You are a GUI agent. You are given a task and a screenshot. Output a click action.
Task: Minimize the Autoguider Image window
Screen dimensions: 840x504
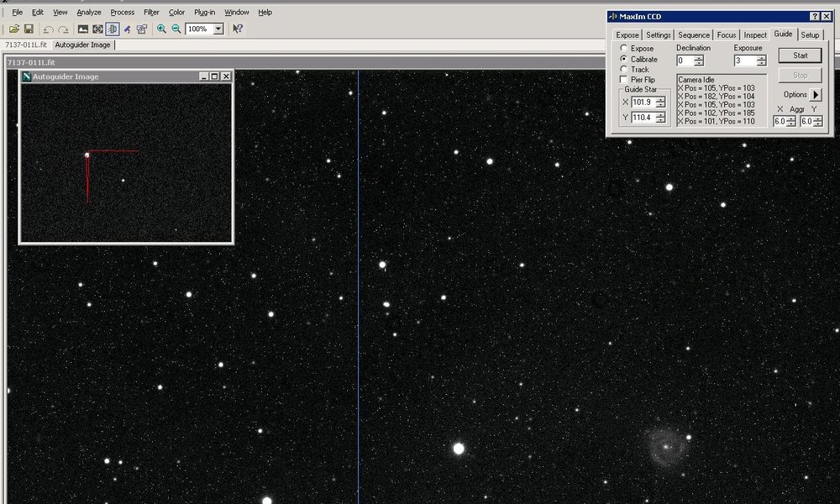click(203, 76)
